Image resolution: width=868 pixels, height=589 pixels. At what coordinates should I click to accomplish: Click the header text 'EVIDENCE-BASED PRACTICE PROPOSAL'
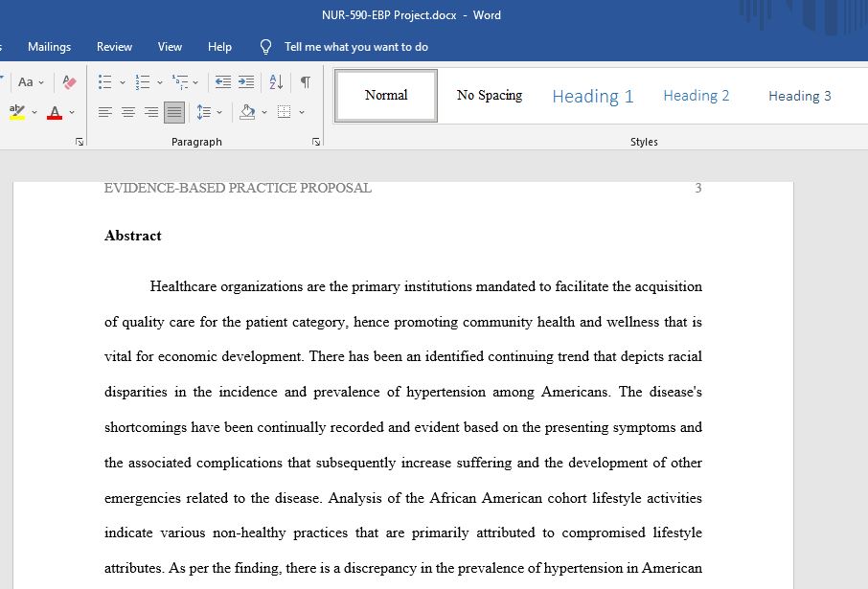[x=238, y=189]
